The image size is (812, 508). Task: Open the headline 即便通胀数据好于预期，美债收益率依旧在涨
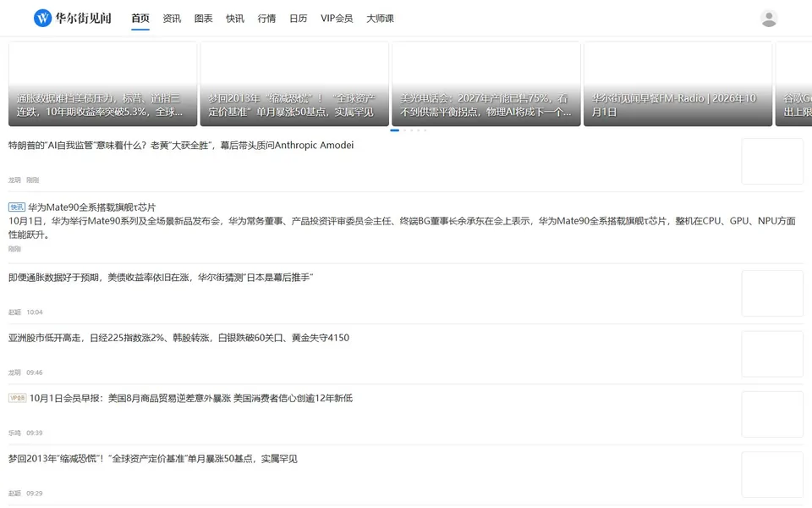(161, 278)
